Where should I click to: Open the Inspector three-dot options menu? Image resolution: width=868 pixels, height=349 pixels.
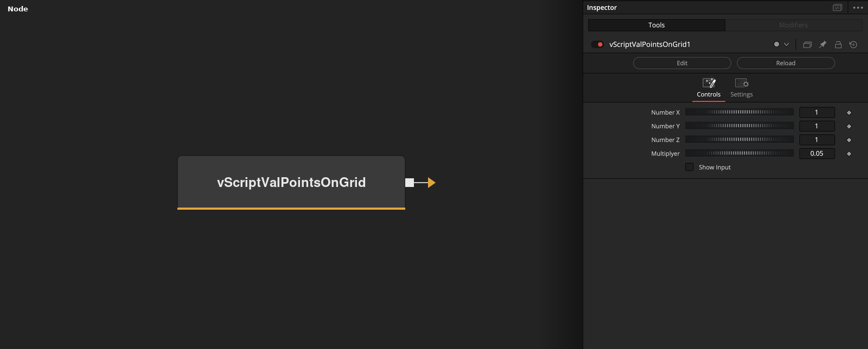(x=858, y=8)
